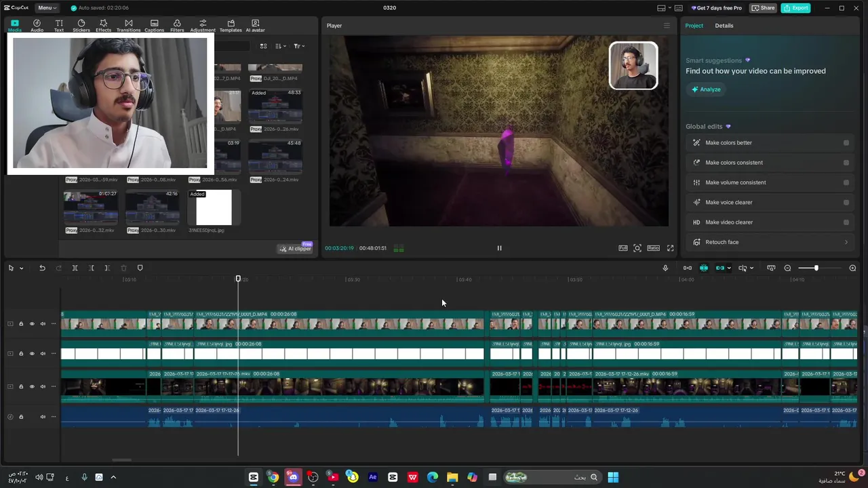Lock the blue audio track

click(21, 417)
